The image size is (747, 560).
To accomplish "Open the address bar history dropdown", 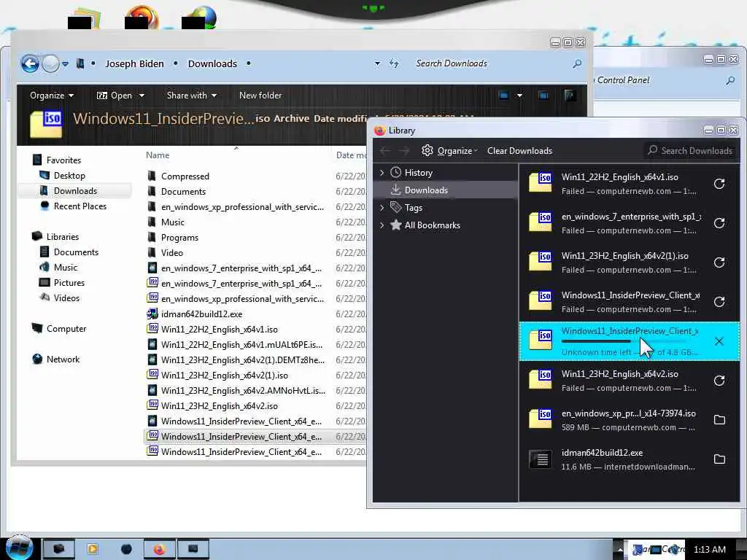I will [377, 63].
